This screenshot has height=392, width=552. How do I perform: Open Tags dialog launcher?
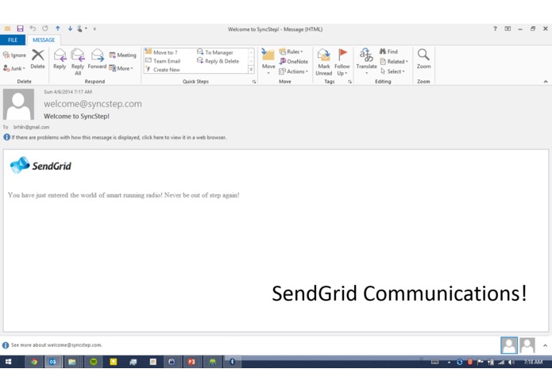(349, 82)
